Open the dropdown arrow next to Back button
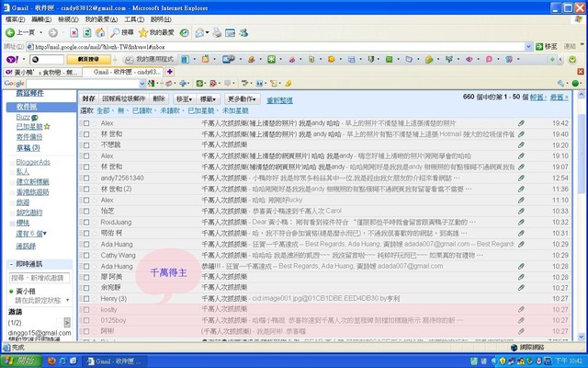Screen dimensions: 588x368 [40, 33]
